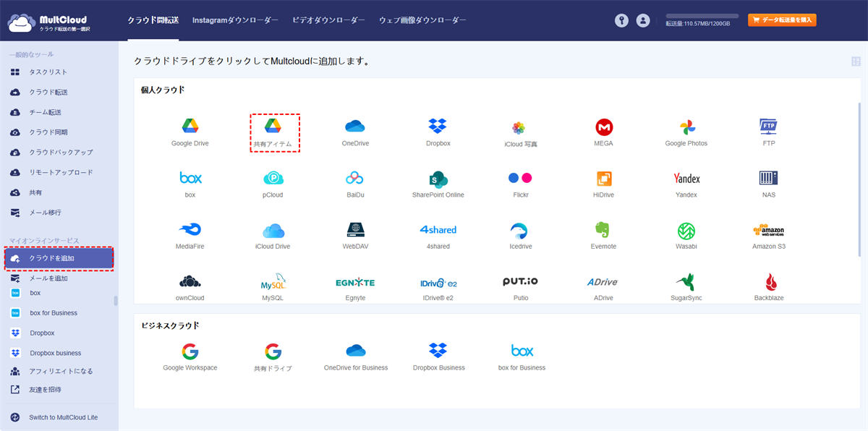Choose Backblaze icon
This screenshot has width=868, height=431.
pos(770,282)
